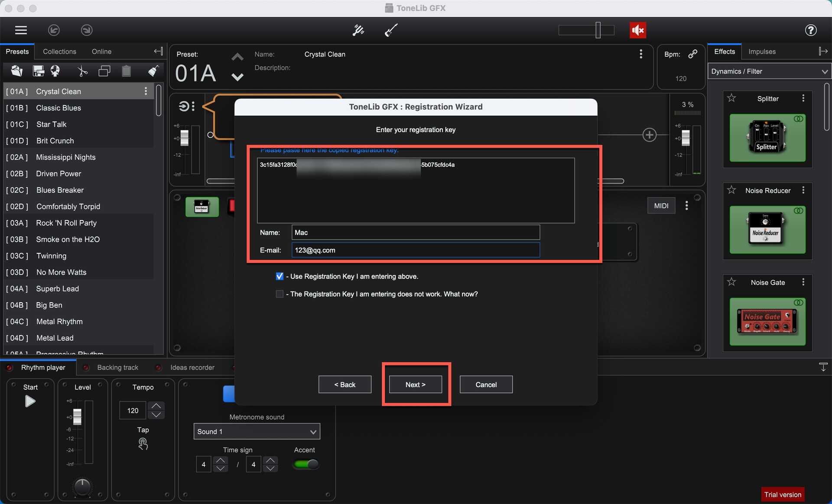Click the Trial version badge

pyautogui.click(x=783, y=494)
